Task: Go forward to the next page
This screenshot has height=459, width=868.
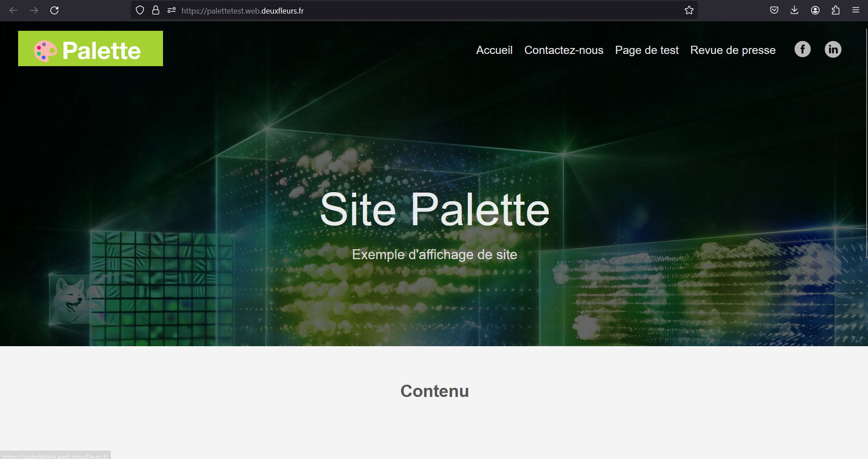Action: pyautogui.click(x=34, y=10)
